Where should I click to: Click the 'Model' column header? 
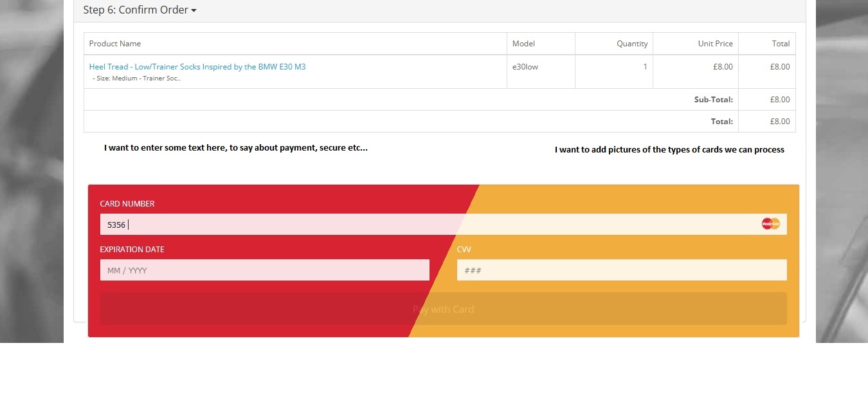point(523,44)
